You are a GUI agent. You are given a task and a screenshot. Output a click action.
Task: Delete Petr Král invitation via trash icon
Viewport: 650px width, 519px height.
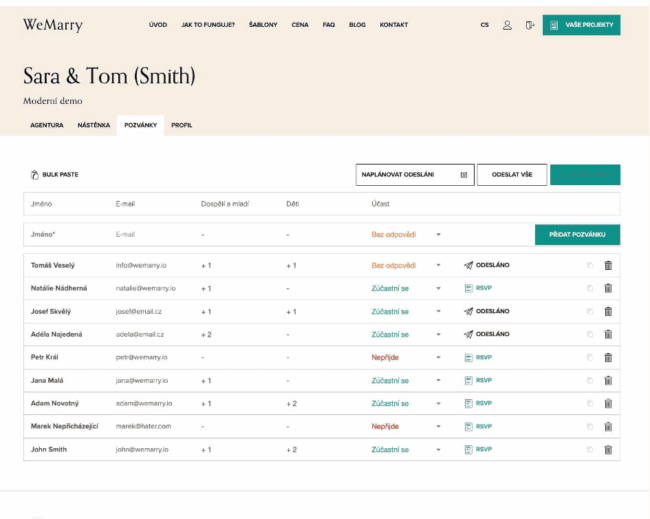(x=608, y=357)
